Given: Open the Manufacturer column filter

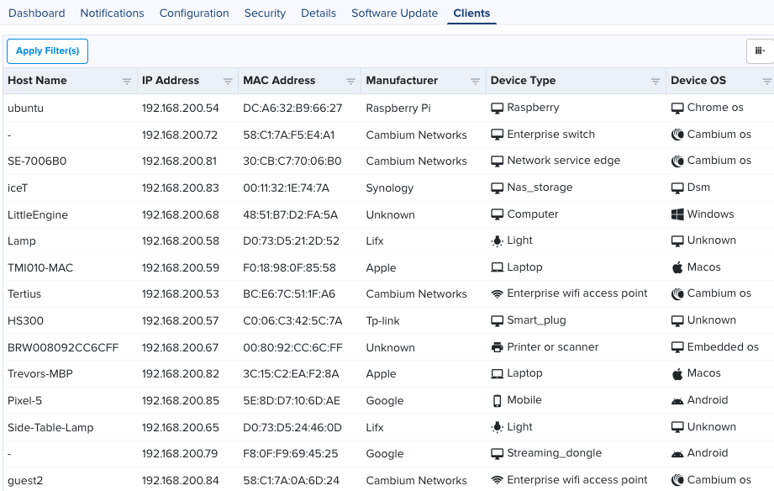Looking at the screenshot, I should click(475, 81).
